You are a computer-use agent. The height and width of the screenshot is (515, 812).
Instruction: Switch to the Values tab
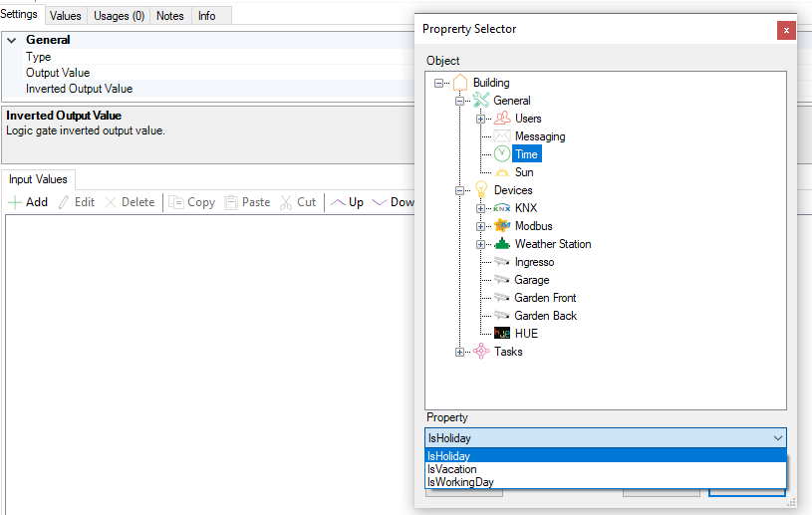pos(66,16)
